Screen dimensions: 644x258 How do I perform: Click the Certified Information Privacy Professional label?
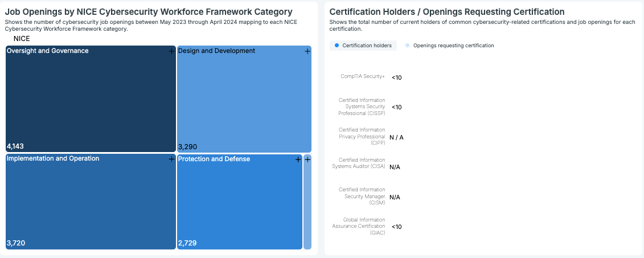362,137
